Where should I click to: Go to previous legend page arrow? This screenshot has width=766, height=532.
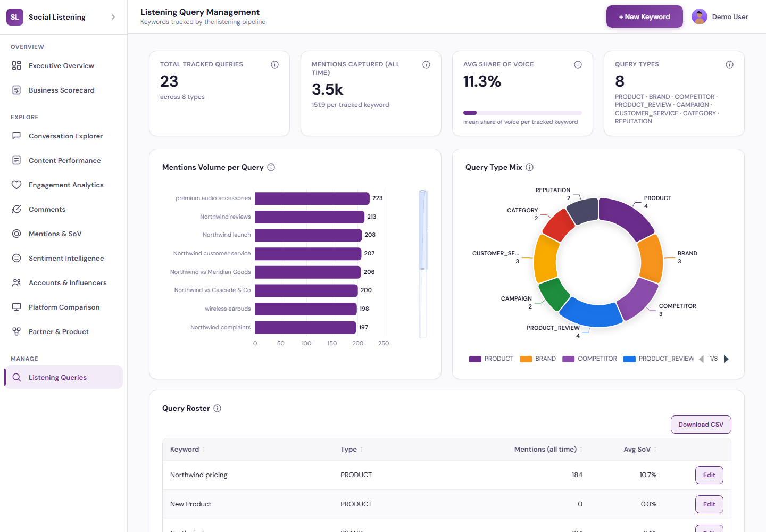[701, 359]
